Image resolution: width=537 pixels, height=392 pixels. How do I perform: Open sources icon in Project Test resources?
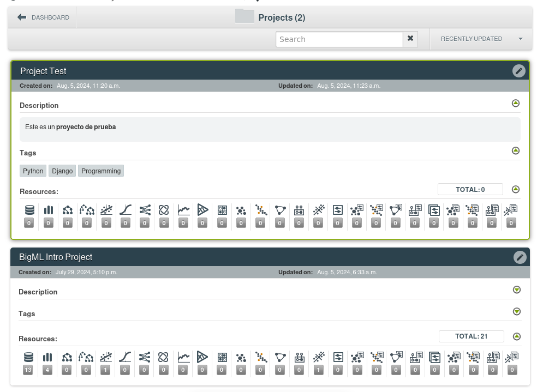[x=29, y=210]
